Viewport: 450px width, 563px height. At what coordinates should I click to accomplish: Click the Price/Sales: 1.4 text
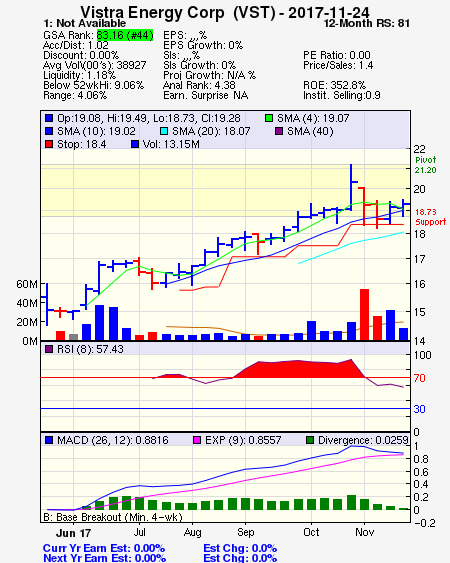pos(338,65)
